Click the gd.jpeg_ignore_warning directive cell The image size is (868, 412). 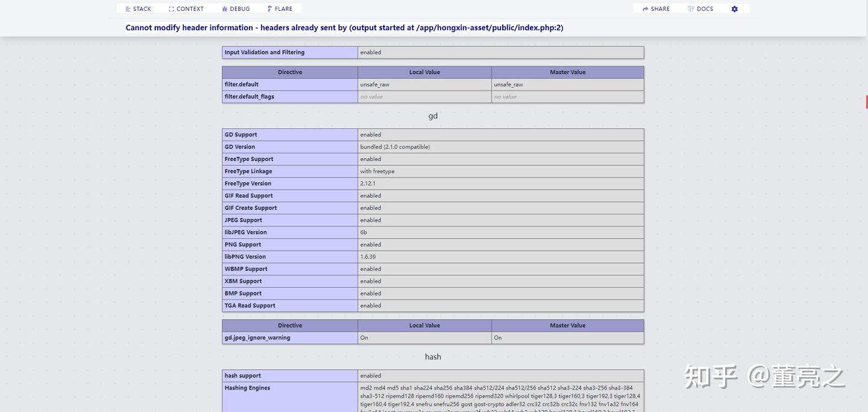pyautogui.click(x=258, y=337)
